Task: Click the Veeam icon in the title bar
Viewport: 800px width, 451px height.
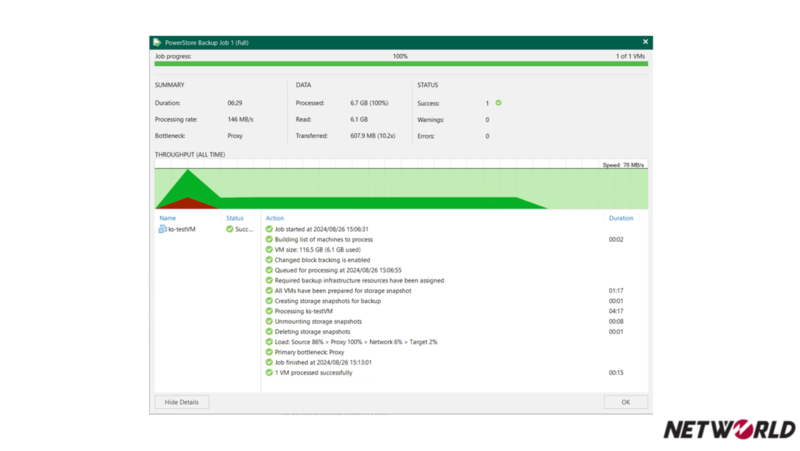Action: click(x=157, y=42)
